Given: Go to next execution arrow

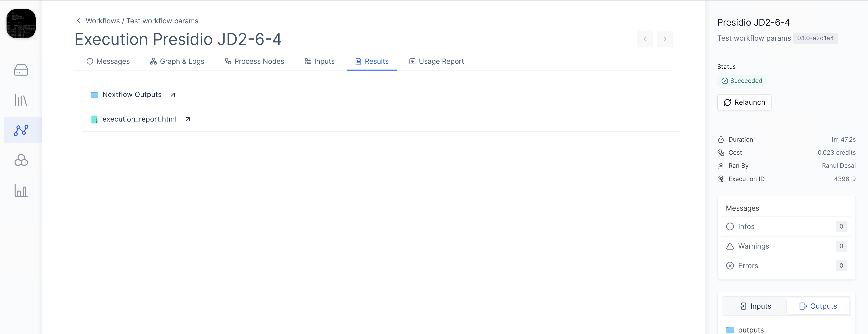Looking at the screenshot, I should (665, 39).
